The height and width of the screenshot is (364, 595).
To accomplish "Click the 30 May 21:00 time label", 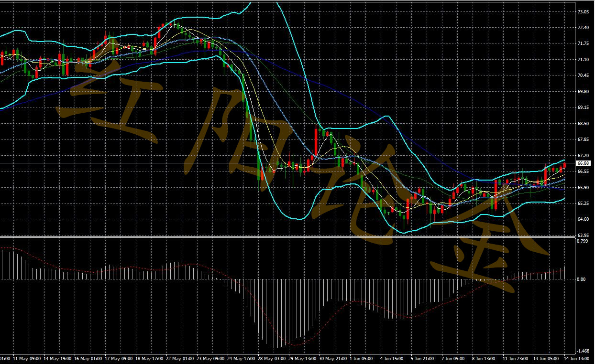I will pos(333,358).
